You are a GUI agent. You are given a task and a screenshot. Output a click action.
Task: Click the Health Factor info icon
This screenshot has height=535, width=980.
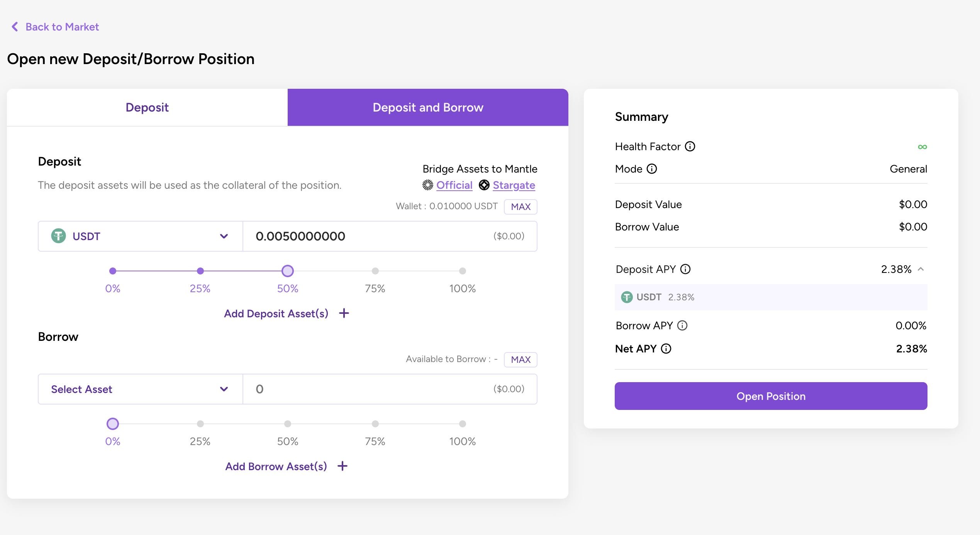[x=690, y=147]
